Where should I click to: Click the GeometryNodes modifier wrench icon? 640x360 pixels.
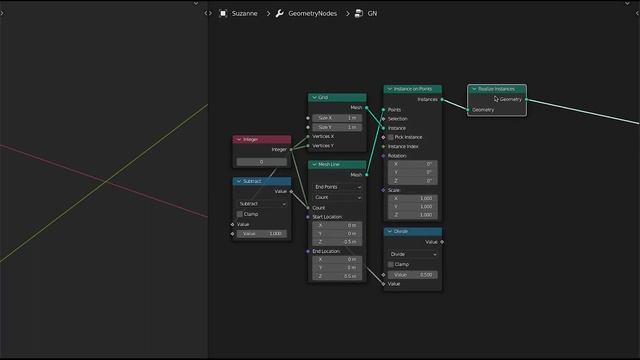pos(280,13)
